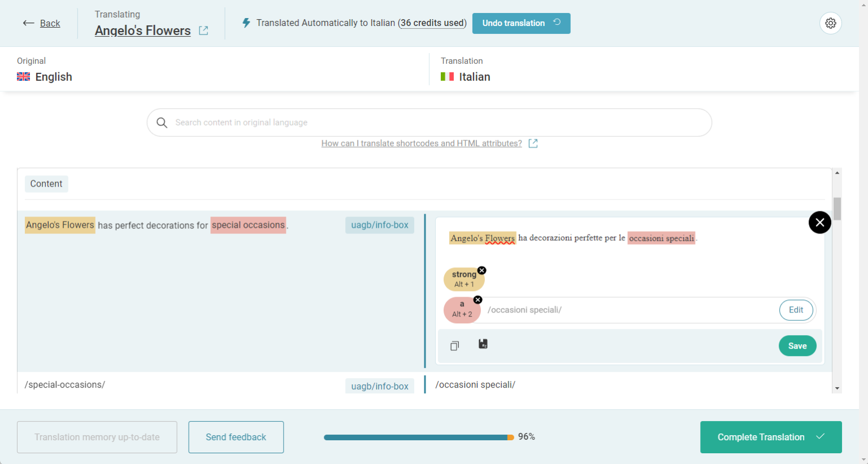Click the Italian flag beside Italian
Viewport: 868px width, 464px height.
pyautogui.click(x=448, y=76)
